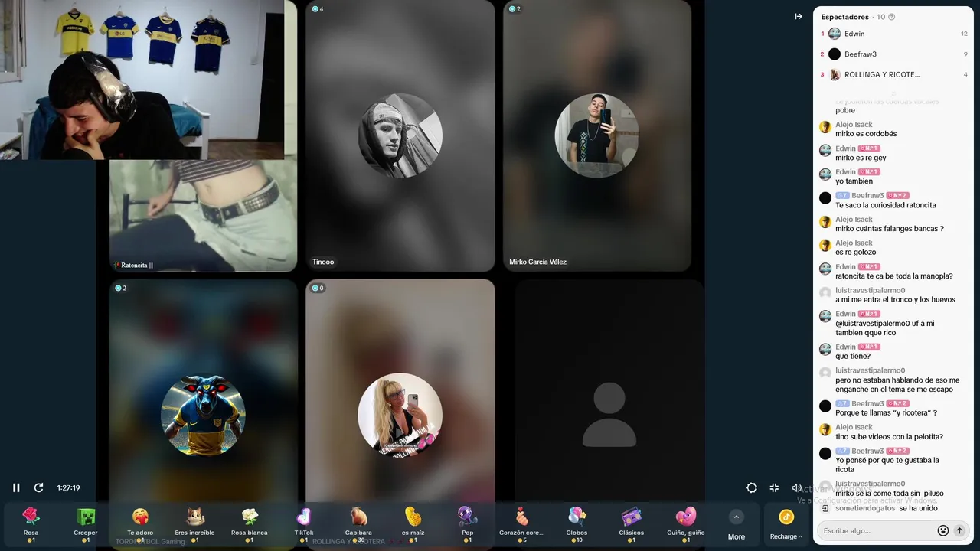Viewport: 980px width, 551px height.
Task: Click message 'que tiene?'
Action: pyautogui.click(x=853, y=357)
